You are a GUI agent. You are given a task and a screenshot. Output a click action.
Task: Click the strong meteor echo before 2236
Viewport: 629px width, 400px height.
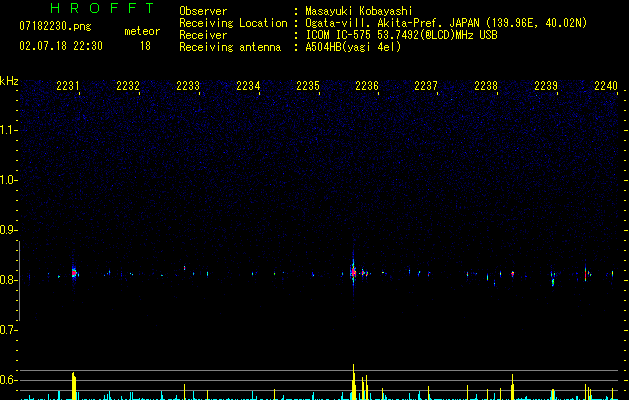(x=353, y=272)
